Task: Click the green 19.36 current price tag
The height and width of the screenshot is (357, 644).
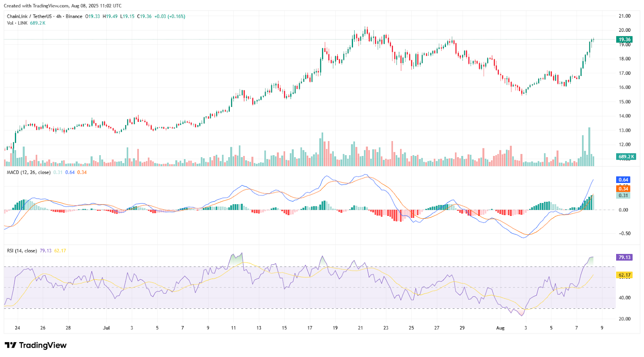Action: 624,39
